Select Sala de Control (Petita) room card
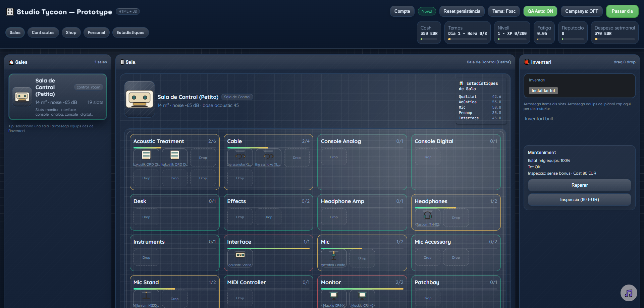The height and width of the screenshot is (308, 644). [x=58, y=97]
